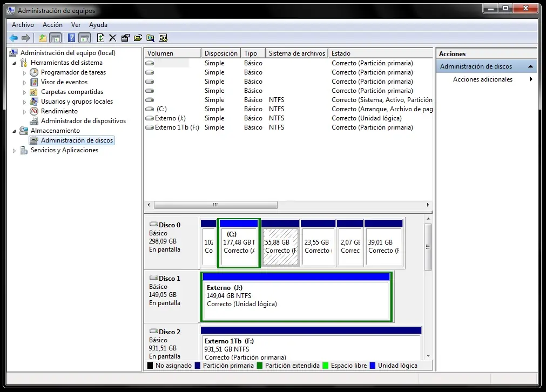This screenshot has height=392, width=546.
Task: Click the Programador de tareas clock icon
Action: point(34,72)
